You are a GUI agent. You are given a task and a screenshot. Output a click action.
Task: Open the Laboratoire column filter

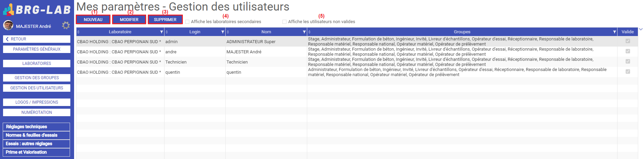[x=161, y=32]
